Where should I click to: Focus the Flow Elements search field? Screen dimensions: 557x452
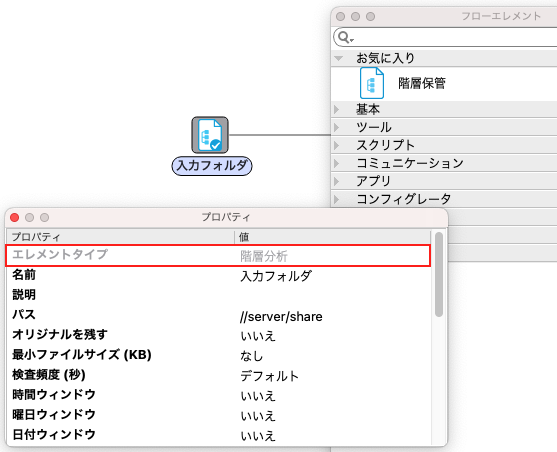[x=445, y=37]
